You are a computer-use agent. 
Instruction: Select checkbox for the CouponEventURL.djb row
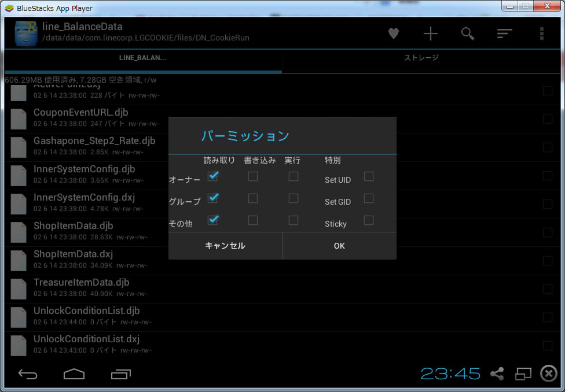(x=548, y=119)
